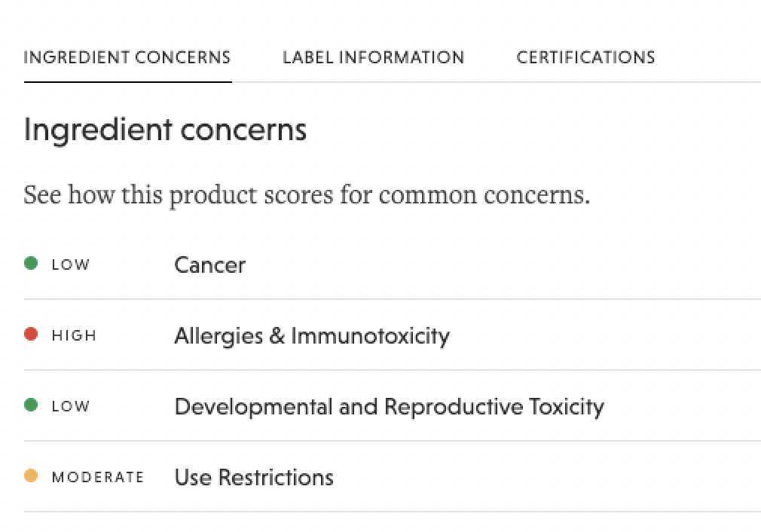761x532 pixels.
Task: Click the MODERATE rating label
Action: tap(98, 477)
